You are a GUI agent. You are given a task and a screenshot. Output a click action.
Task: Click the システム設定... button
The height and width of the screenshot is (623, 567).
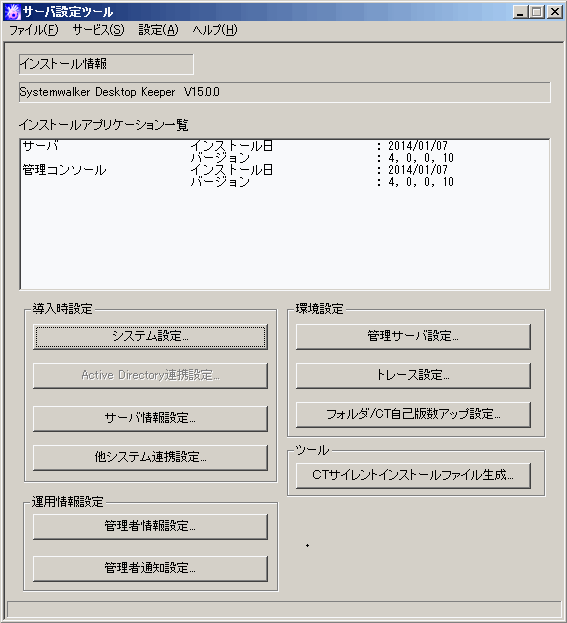(x=150, y=337)
